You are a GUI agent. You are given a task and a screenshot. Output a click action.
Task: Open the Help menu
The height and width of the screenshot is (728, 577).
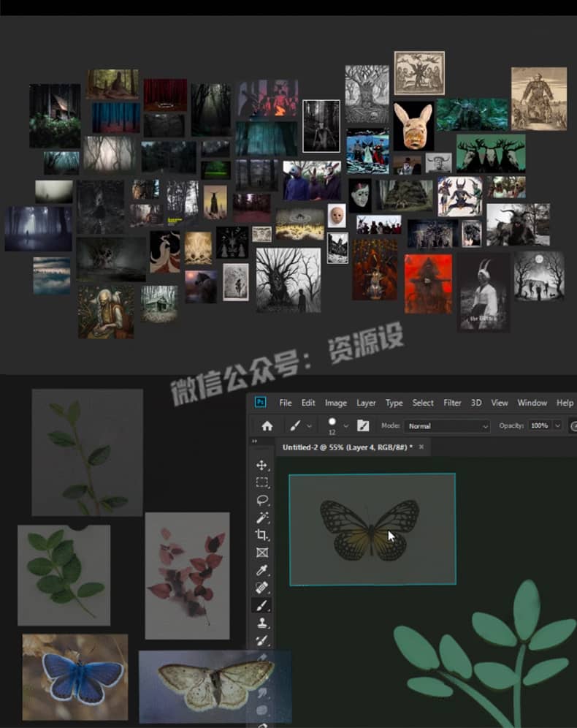click(x=565, y=403)
